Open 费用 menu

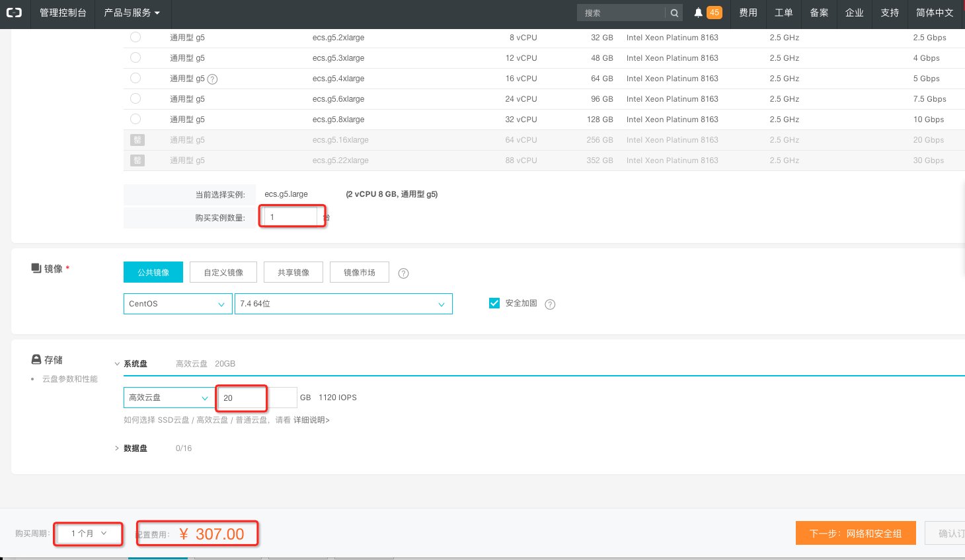click(748, 13)
